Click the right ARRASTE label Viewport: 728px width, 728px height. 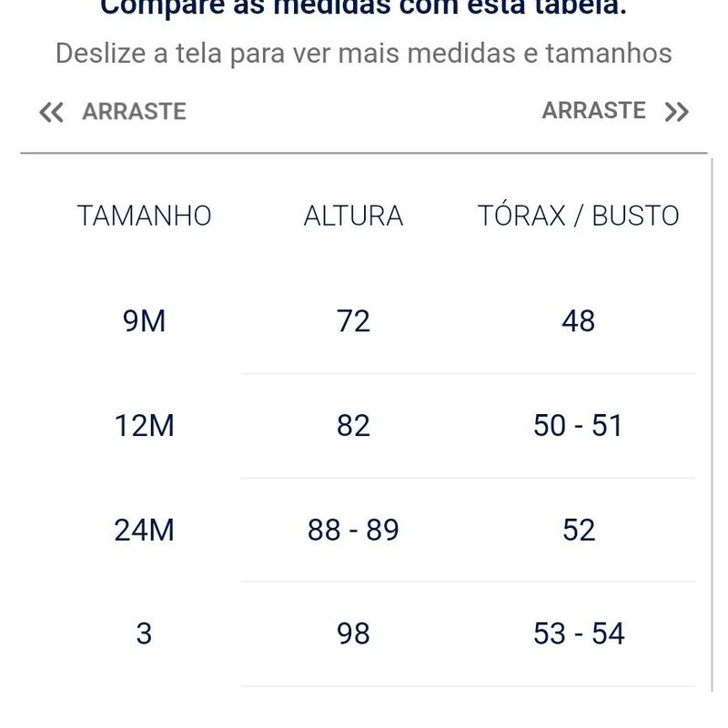(593, 110)
